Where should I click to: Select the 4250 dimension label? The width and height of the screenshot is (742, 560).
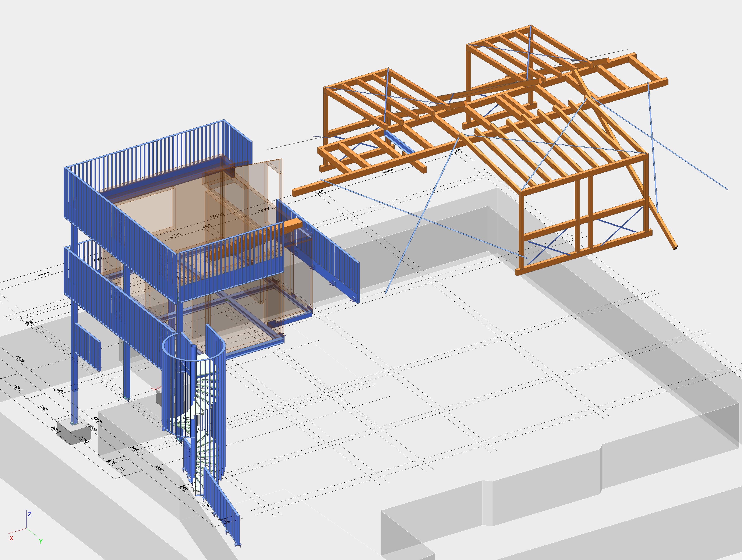(98, 420)
